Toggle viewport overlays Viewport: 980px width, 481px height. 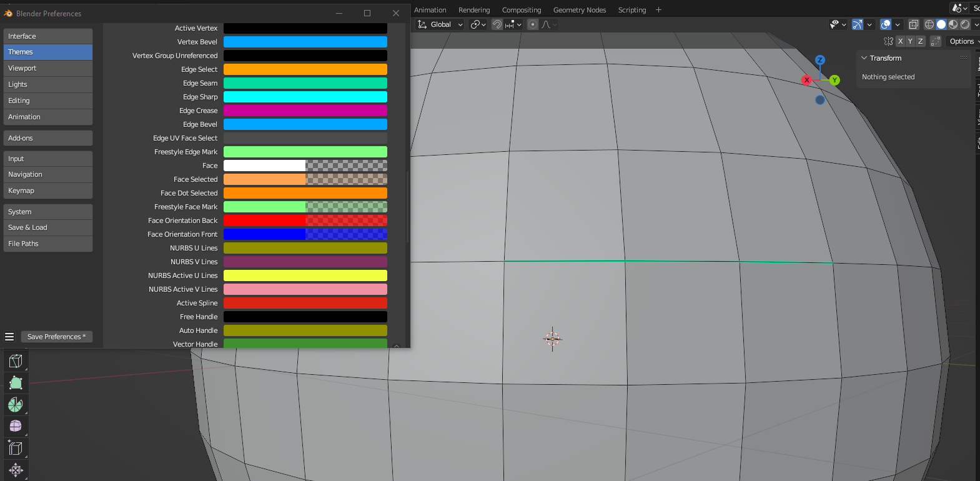[886, 24]
